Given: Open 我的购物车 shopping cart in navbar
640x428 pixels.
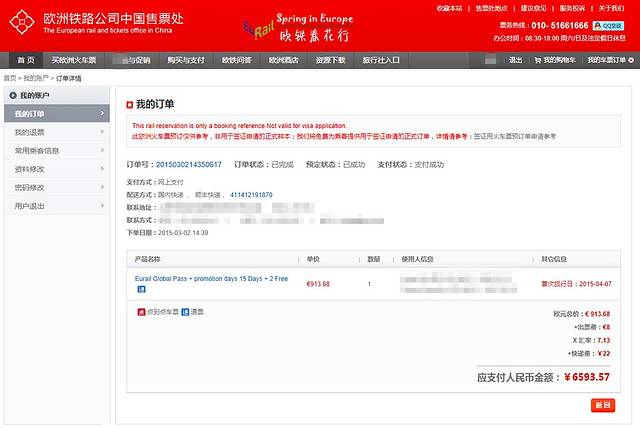Looking at the screenshot, I should pos(555,60).
